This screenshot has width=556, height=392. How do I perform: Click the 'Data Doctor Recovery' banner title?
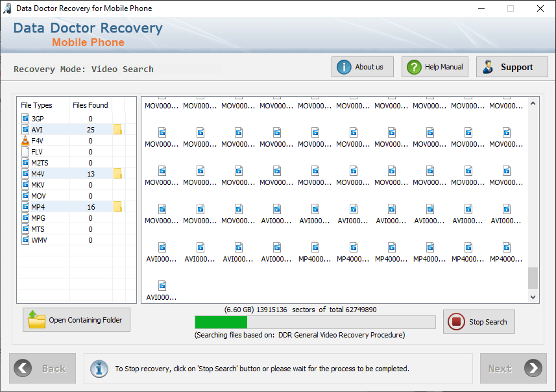88,28
